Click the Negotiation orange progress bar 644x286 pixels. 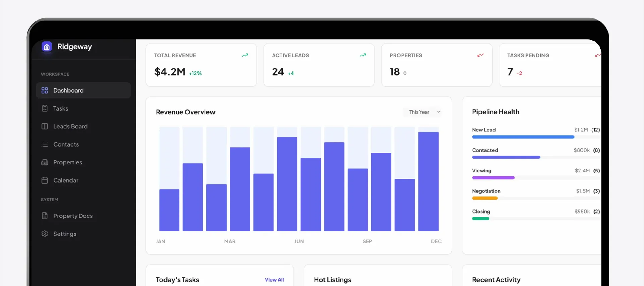[x=485, y=198]
